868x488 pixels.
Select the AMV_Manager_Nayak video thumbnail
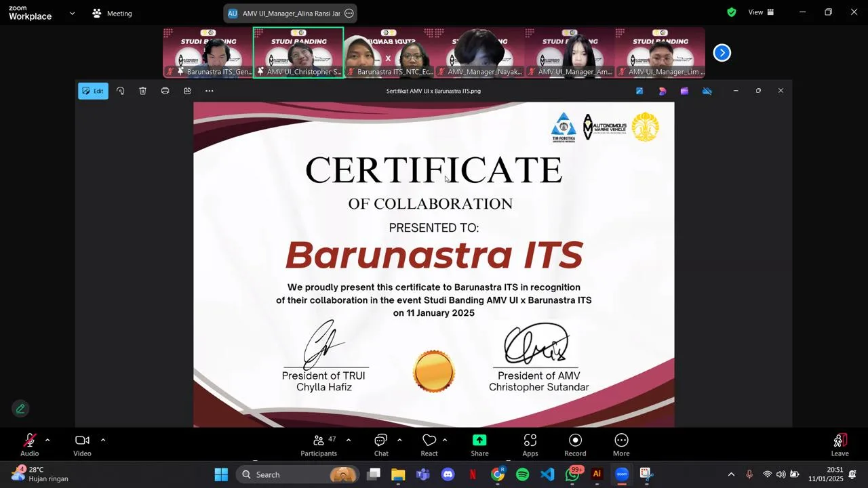click(x=479, y=53)
